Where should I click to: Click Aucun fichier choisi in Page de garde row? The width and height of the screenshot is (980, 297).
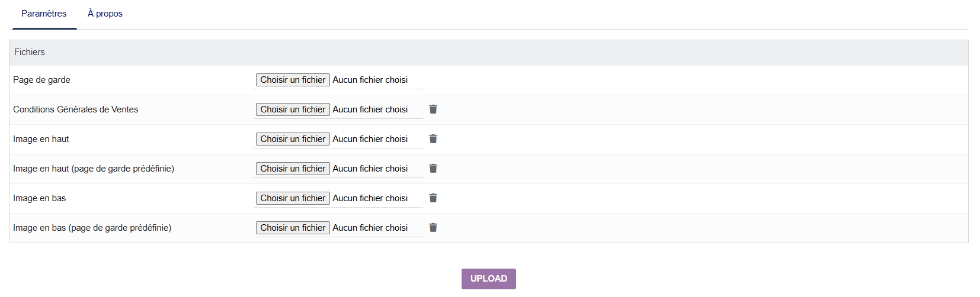(370, 80)
